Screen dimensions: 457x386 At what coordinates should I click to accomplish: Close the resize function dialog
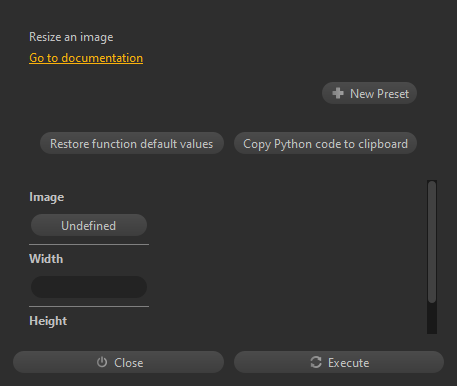coord(118,362)
